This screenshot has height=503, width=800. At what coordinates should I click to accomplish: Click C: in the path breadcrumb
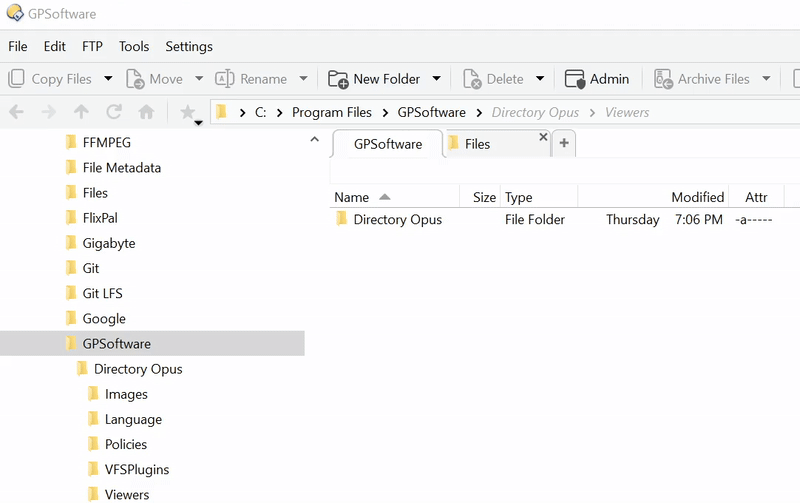pyautogui.click(x=261, y=112)
